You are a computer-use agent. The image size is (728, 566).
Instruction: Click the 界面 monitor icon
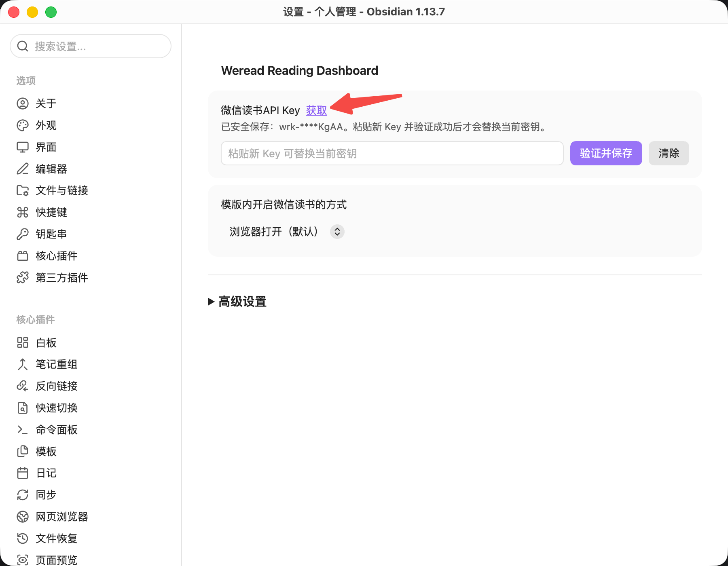(x=23, y=147)
